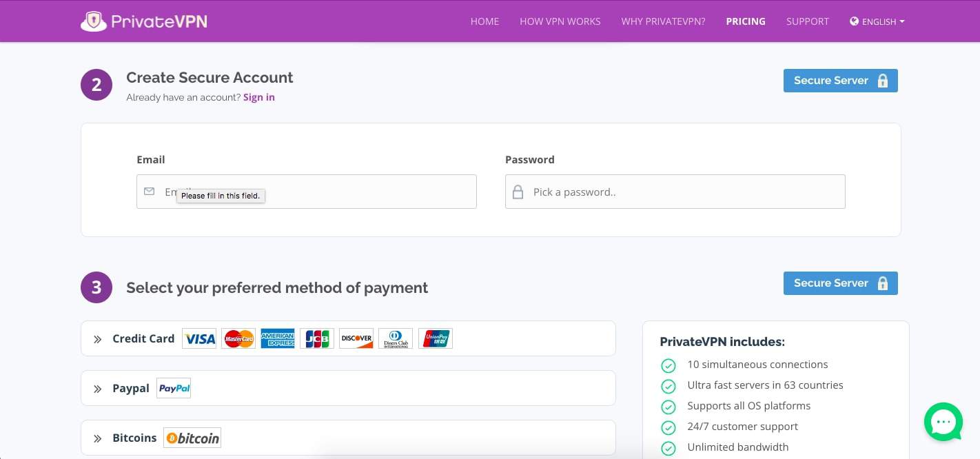The image size is (980, 459).
Task: Click 'Supports all OS platforms' text
Action: click(x=748, y=406)
